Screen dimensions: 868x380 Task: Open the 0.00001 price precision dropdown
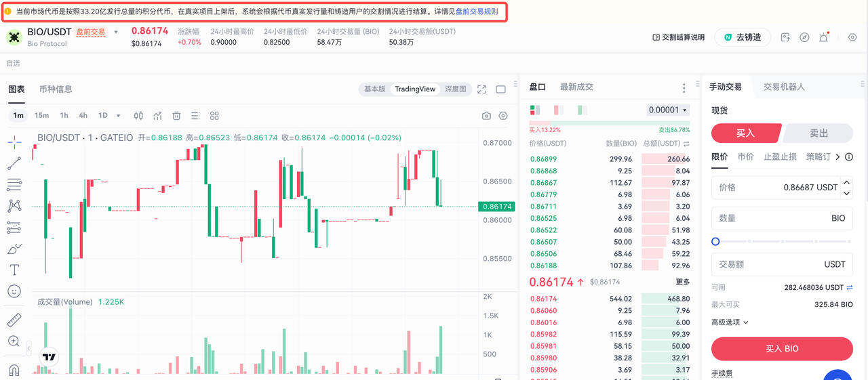(668, 110)
